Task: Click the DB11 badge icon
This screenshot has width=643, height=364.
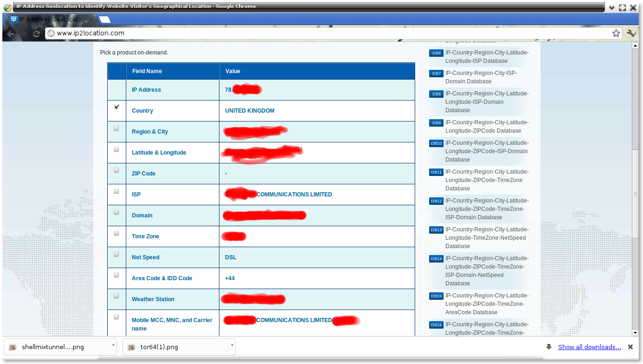Action: pyautogui.click(x=436, y=172)
